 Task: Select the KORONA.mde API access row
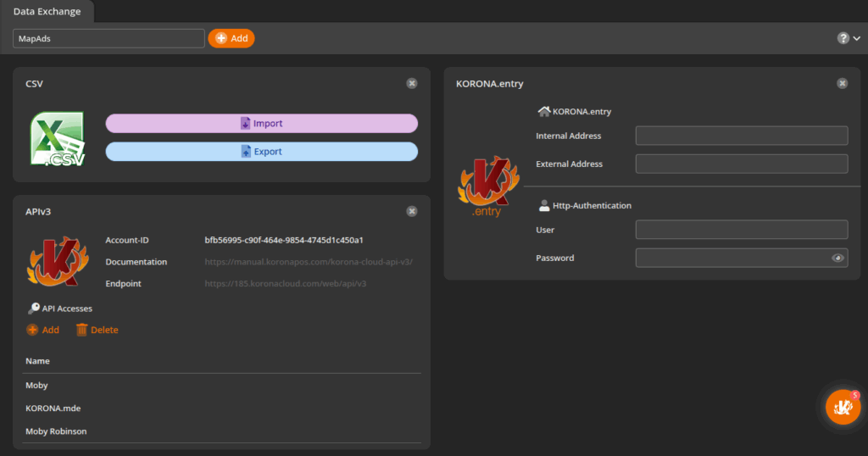[x=221, y=409]
